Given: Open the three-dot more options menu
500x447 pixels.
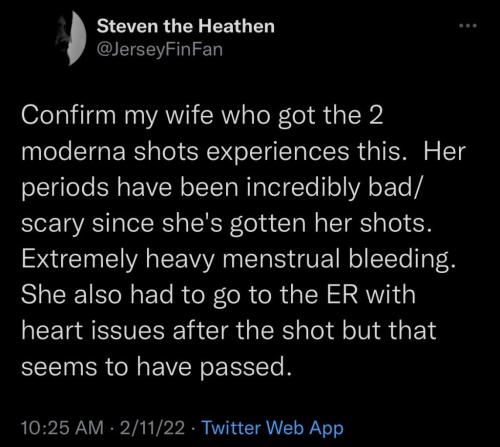Looking at the screenshot, I should coord(468,26).
